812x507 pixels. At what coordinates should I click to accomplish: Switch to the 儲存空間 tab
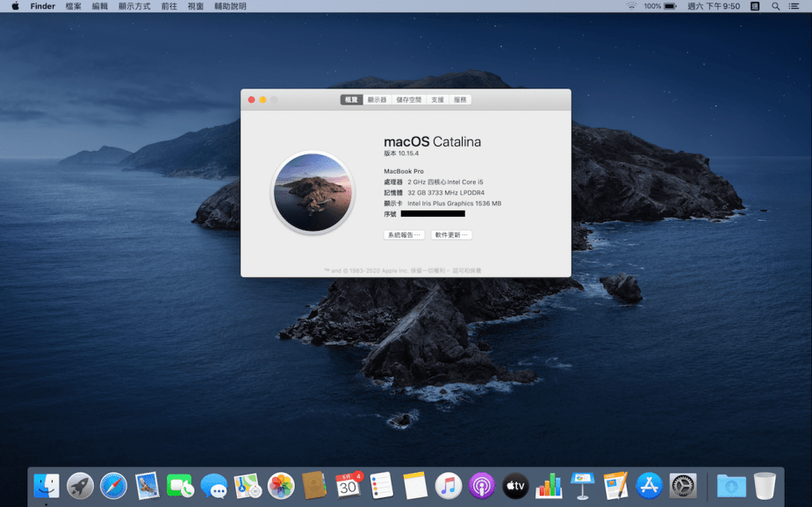[408, 100]
